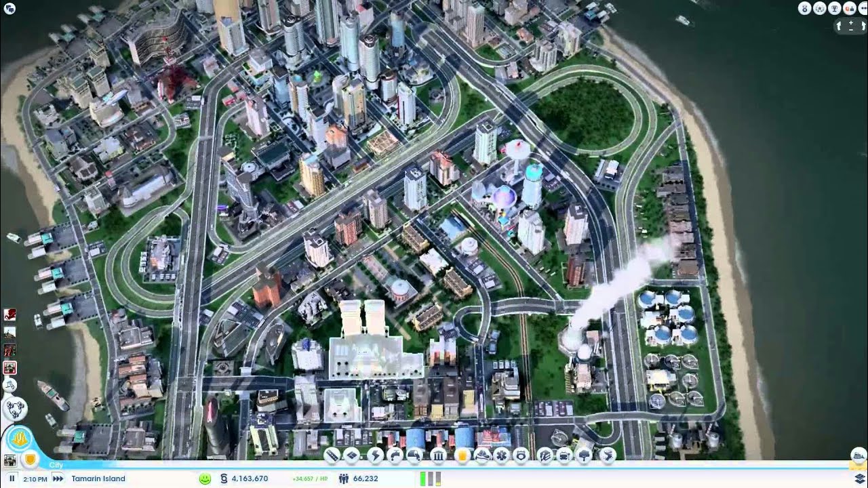Open the Government building menu
Viewport: 868px width, 488px height.
[x=438, y=455]
